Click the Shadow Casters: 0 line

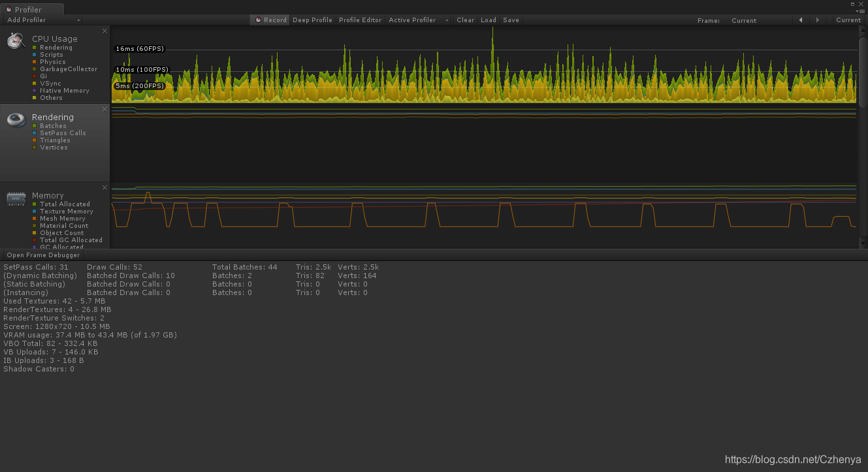(x=39, y=369)
